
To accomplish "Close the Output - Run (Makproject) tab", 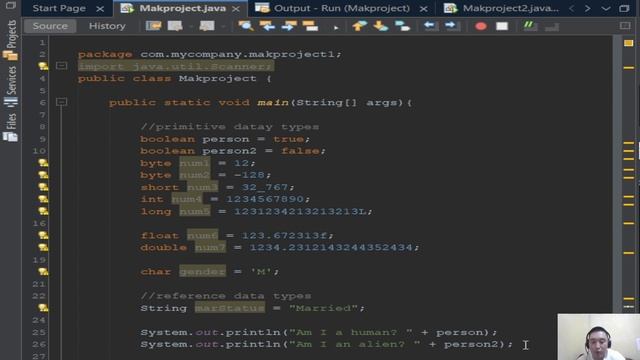I will tap(424, 9).
